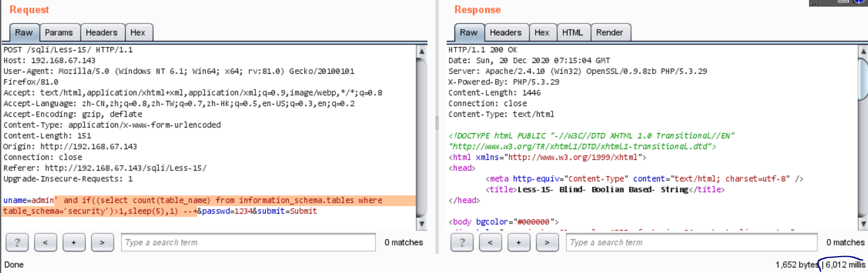Screen dimensions: 868x273
Task: Click plus button in Response search bar
Action: pyautogui.click(x=519, y=242)
